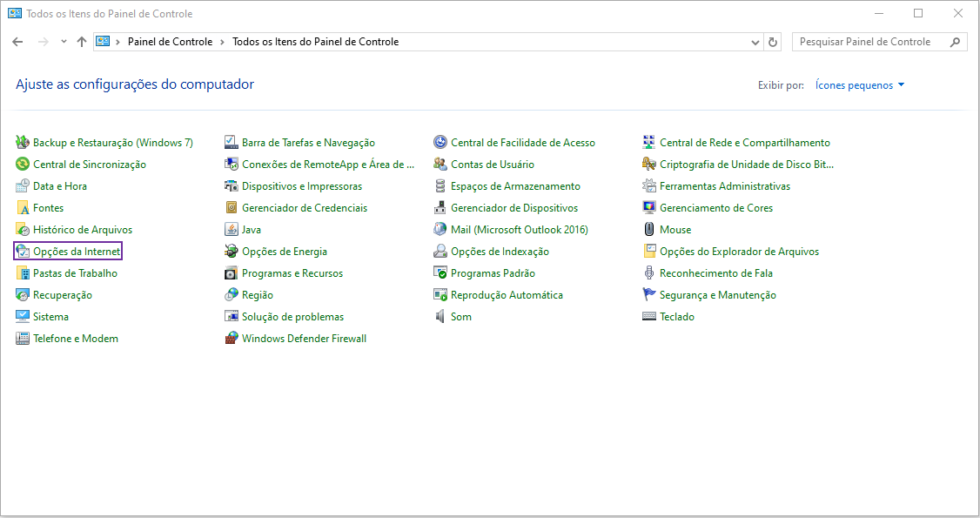Screen dimensions: 980x518
Task: Click the Gerenciador de Credenciais icon
Action: coord(232,208)
